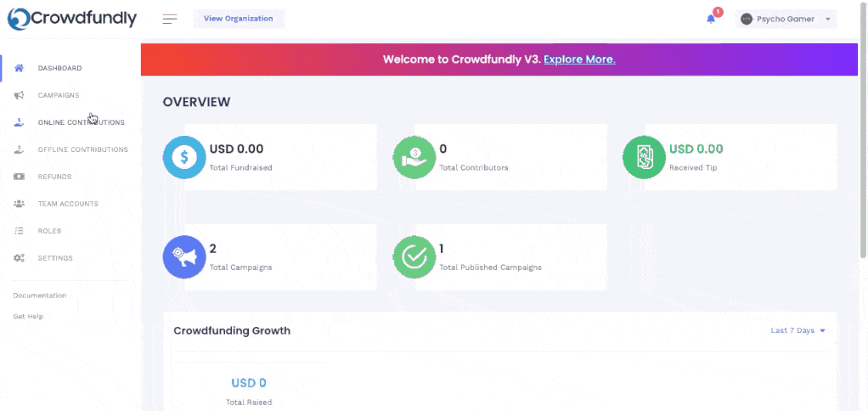Open Settings in the sidebar

point(55,258)
